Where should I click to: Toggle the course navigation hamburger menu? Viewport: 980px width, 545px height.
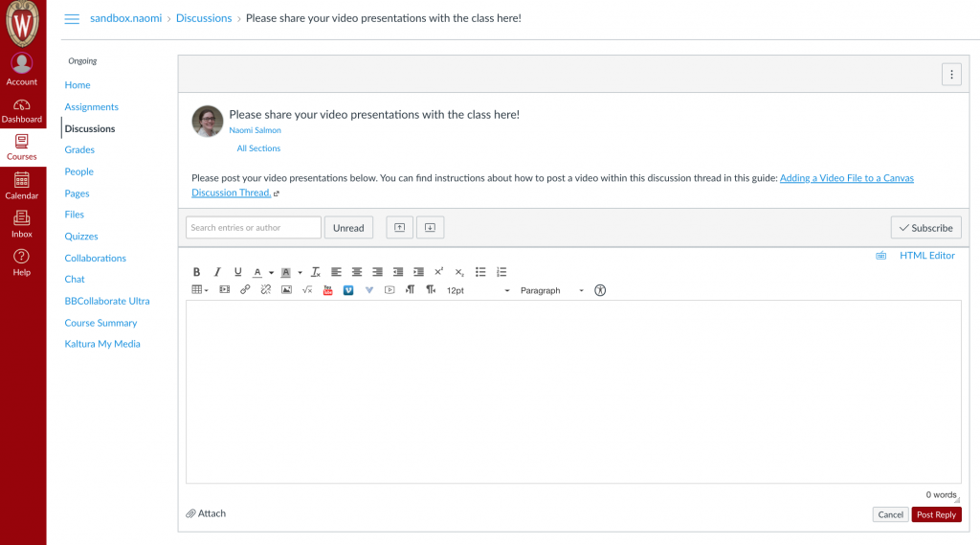72,19
